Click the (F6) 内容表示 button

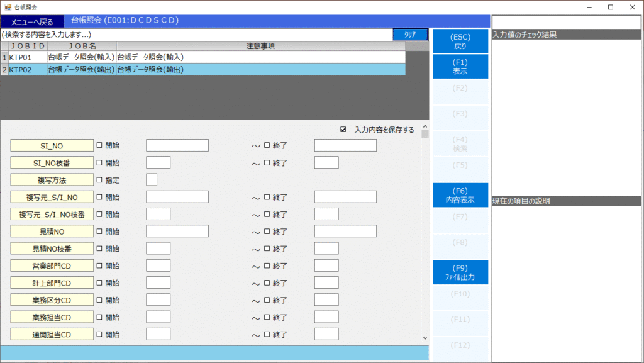click(x=460, y=196)
